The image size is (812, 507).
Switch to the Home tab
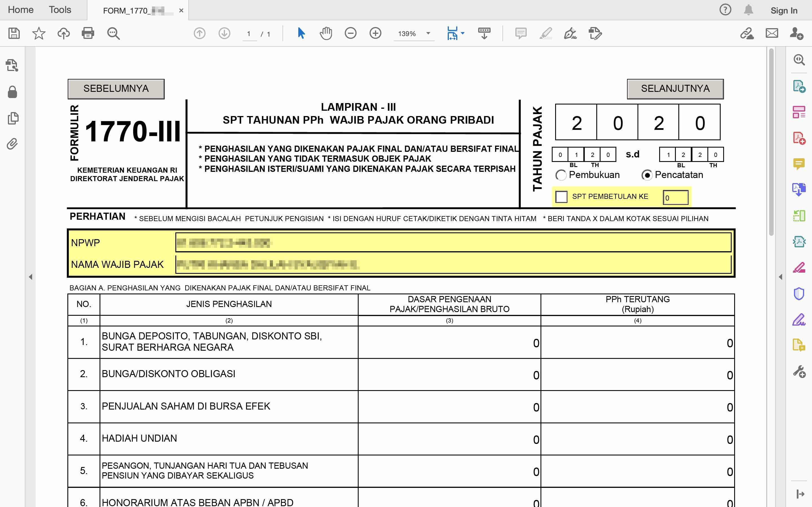21,10
